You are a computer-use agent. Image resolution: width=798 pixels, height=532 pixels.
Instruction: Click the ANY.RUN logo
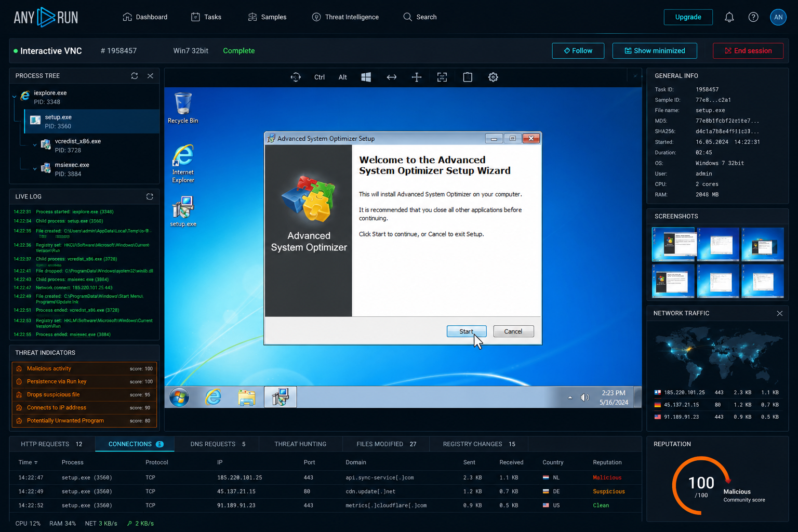[x=46, y=17]
